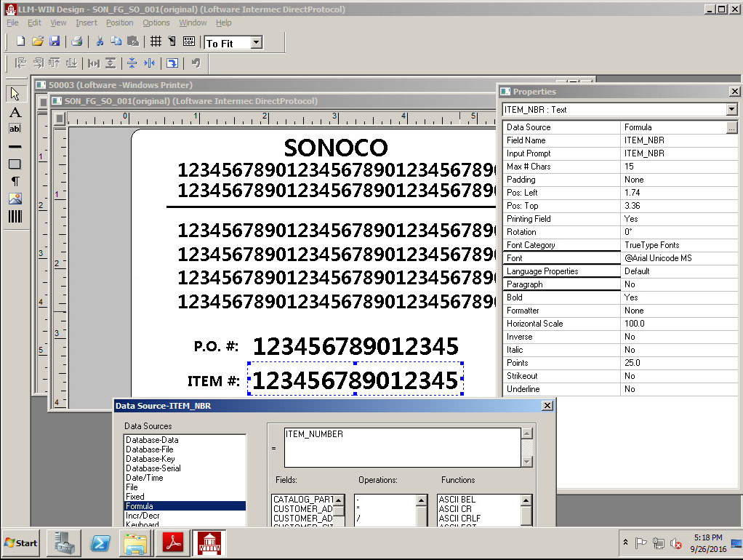743x560 pixels.
Task: Select the pointer arrow tool
Action: pos(15,94)
